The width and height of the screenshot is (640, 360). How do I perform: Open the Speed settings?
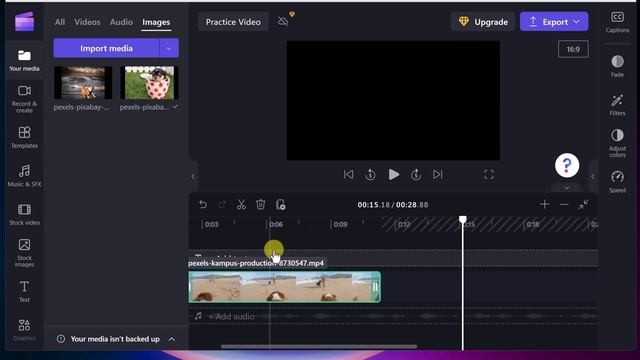click(x=617, y=182)
